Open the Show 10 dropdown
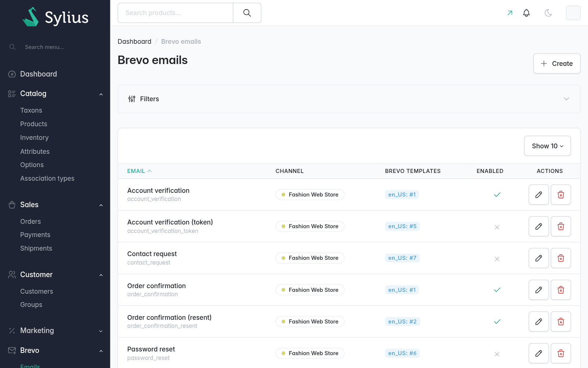This screenshot has width=588, height=368. 547,146
